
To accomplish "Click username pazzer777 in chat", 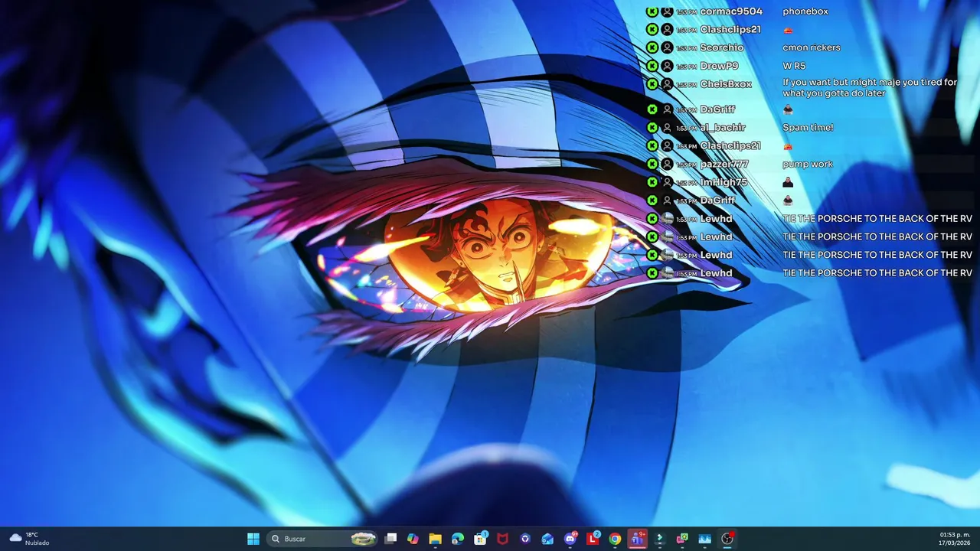I will (724, 164).
